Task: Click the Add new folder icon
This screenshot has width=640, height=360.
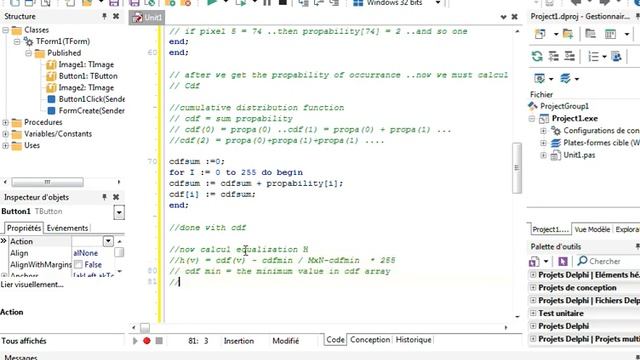Action: pos(568,34)
